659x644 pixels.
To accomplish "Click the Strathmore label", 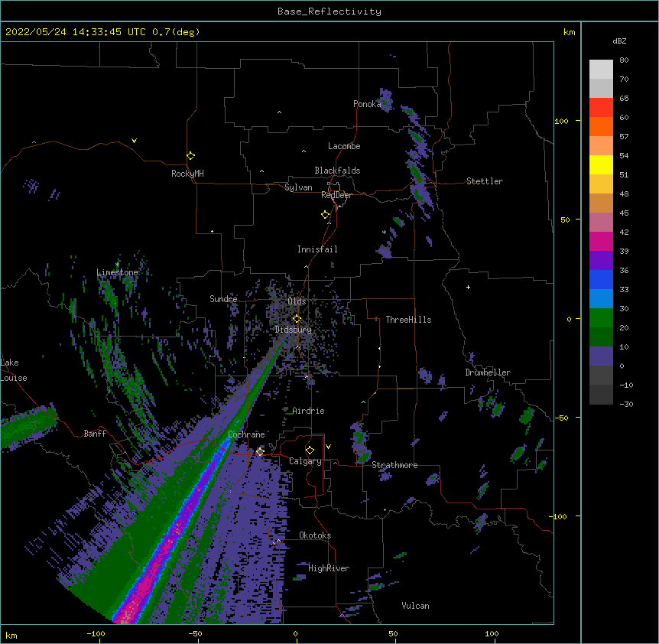I will coord(394,465).
